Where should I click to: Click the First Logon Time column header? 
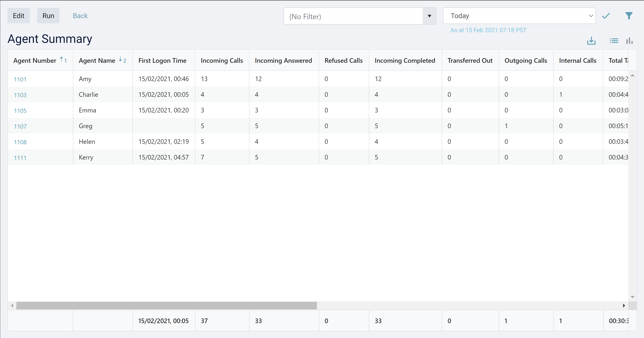click(x=162, y=60)
